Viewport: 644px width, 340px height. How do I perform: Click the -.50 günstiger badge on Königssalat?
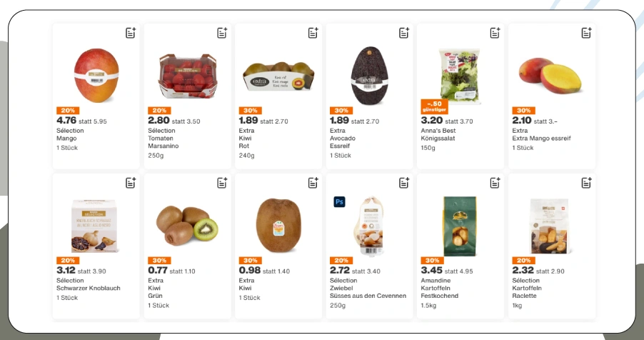pos(434,106)
